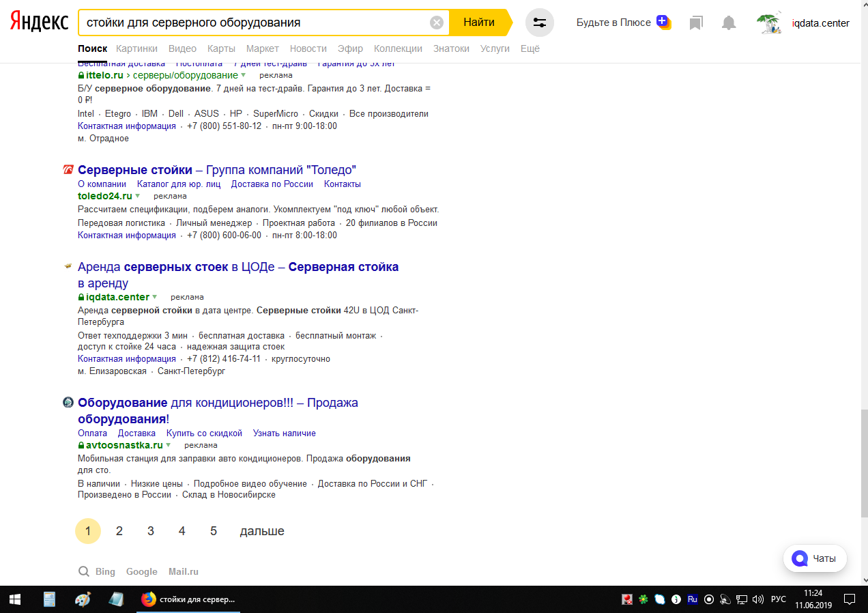The height and width of the screenshot is (613, 868).
Task: Open Toledo's Каталог для юр. лиц sitelink
Action: tap(179, 184)
